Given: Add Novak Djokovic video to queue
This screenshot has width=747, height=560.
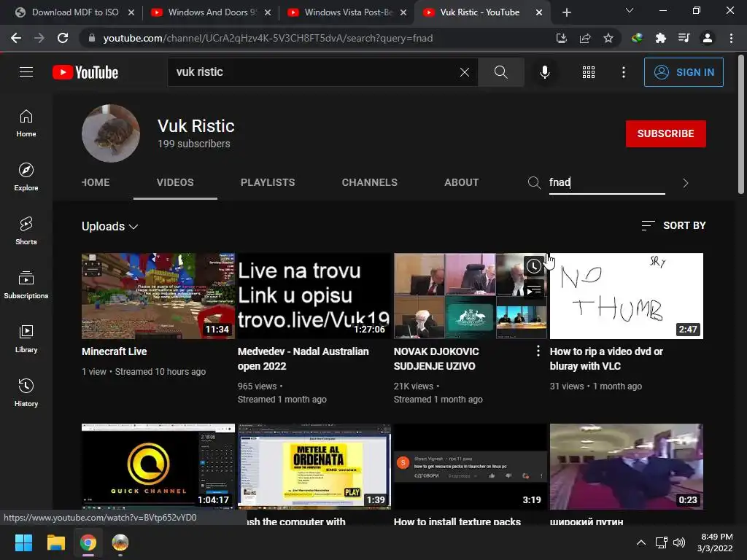Looking at the screenshot, I should pyautogui.click(x=533, y=289).
